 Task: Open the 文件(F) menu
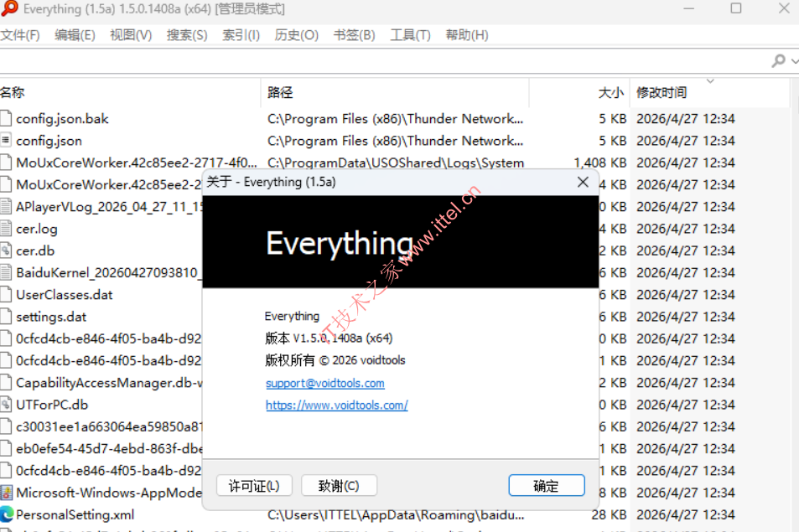point(20,35)
